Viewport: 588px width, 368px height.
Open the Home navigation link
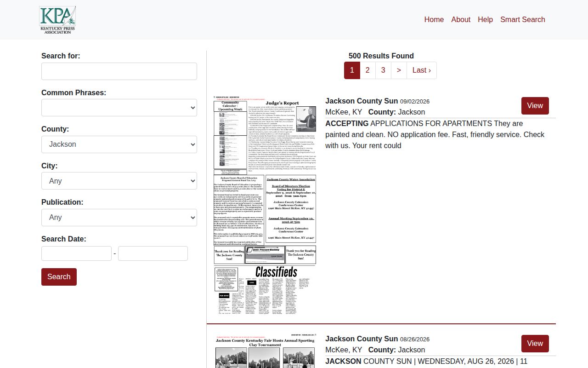coord(434,19)
